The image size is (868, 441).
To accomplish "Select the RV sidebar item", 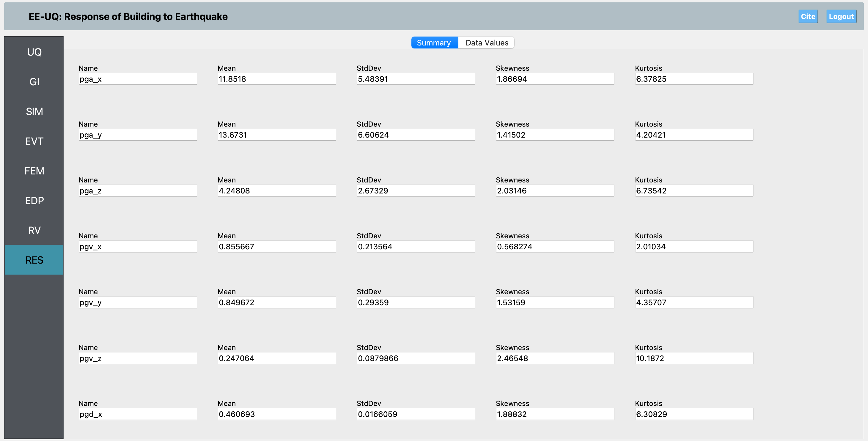I will (x=34, y=230).
